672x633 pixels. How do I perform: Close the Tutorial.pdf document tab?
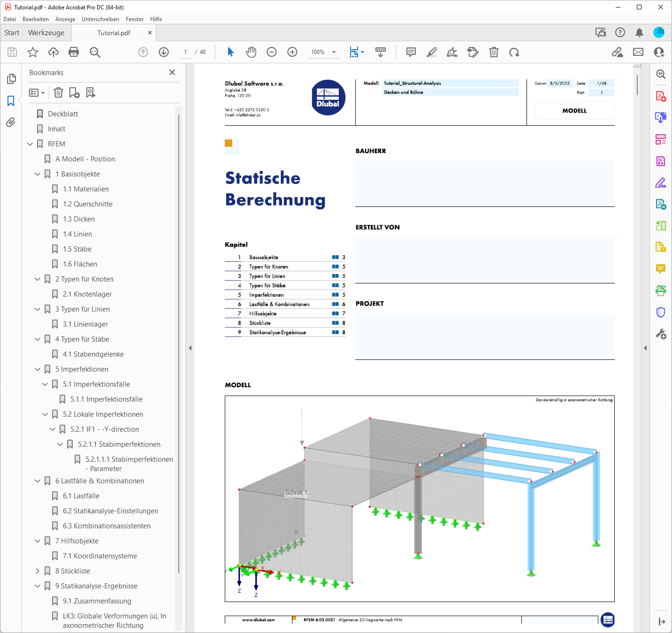[150, 33]
